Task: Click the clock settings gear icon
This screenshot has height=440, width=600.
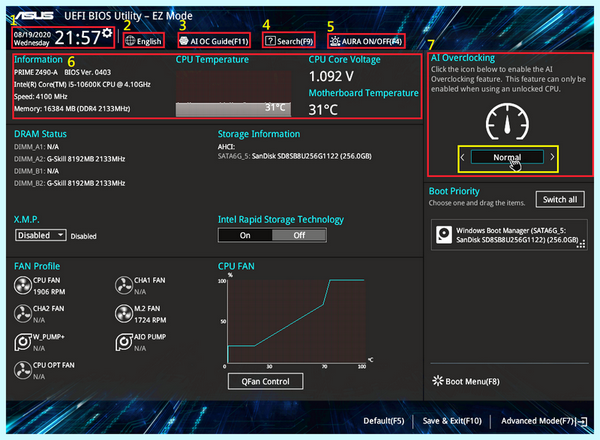Action: click(108, 33)
